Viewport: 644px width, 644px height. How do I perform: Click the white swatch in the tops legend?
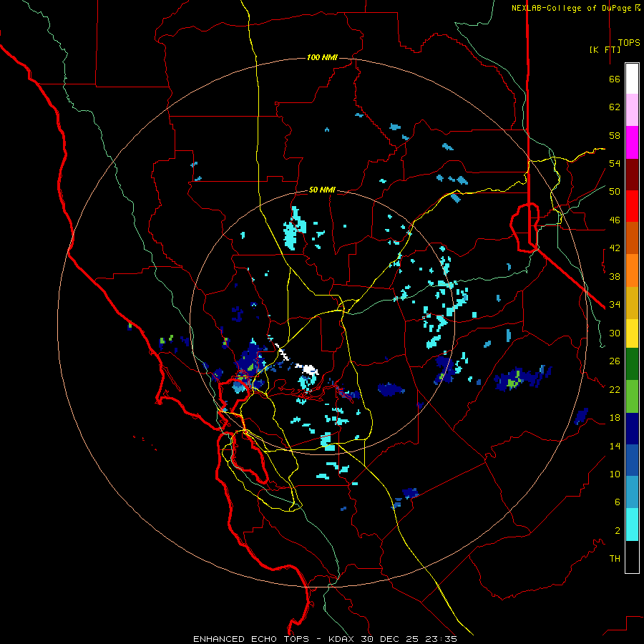[632, 79]
